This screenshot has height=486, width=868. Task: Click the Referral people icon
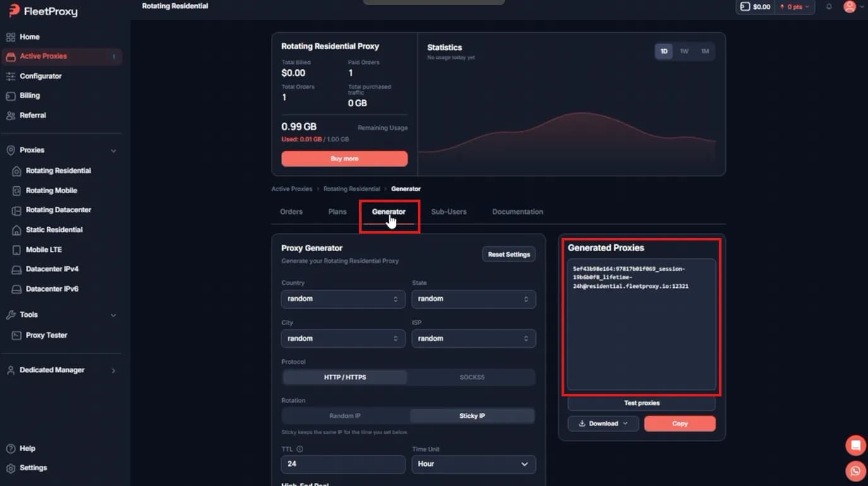click(x=11, y=116)
